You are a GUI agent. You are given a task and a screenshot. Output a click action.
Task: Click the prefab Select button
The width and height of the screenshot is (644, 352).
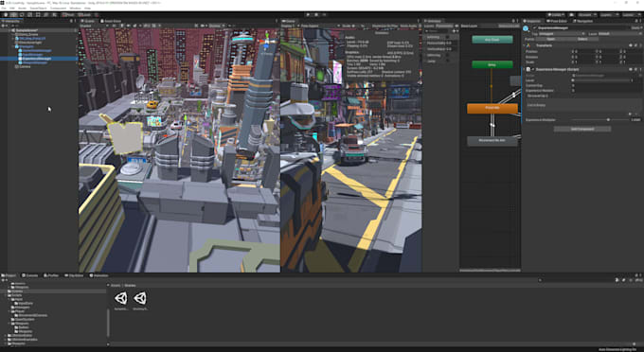(x=582, y=39)
